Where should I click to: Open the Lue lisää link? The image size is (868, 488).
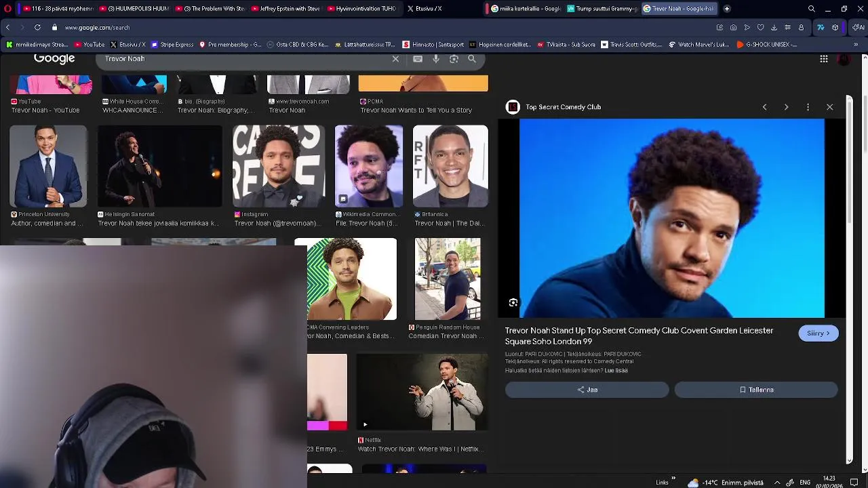point(616,371)
